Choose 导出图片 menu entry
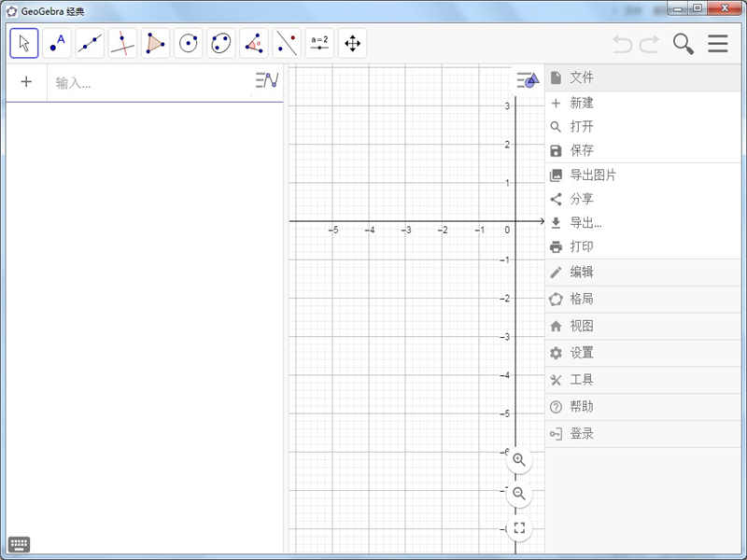 click(x=643, y=175)
